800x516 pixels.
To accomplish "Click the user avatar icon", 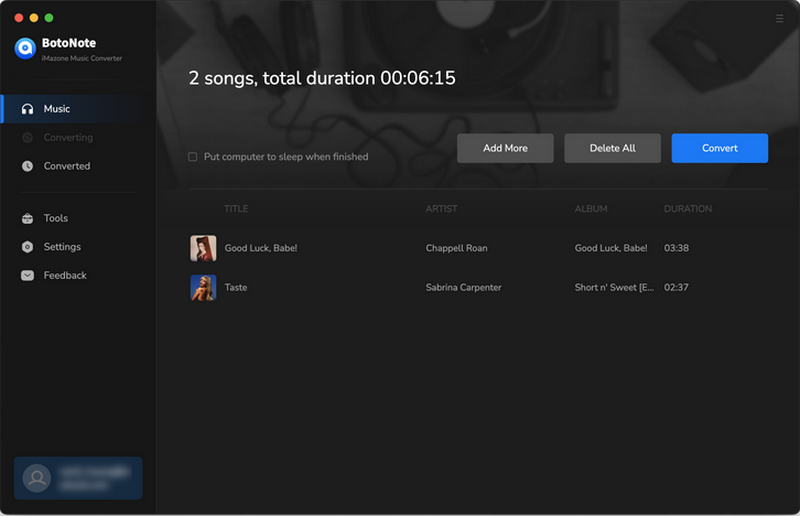I will click(37, 478).
